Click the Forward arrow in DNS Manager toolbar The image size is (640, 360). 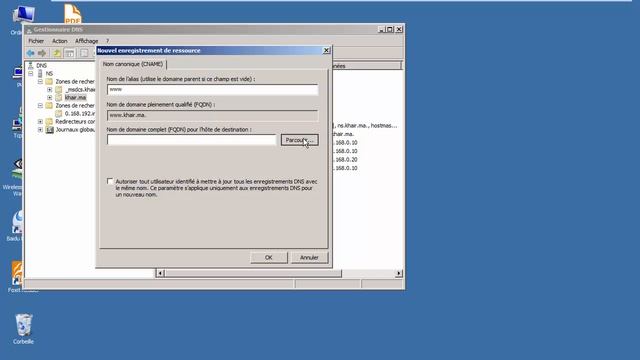tap(42, 53)
